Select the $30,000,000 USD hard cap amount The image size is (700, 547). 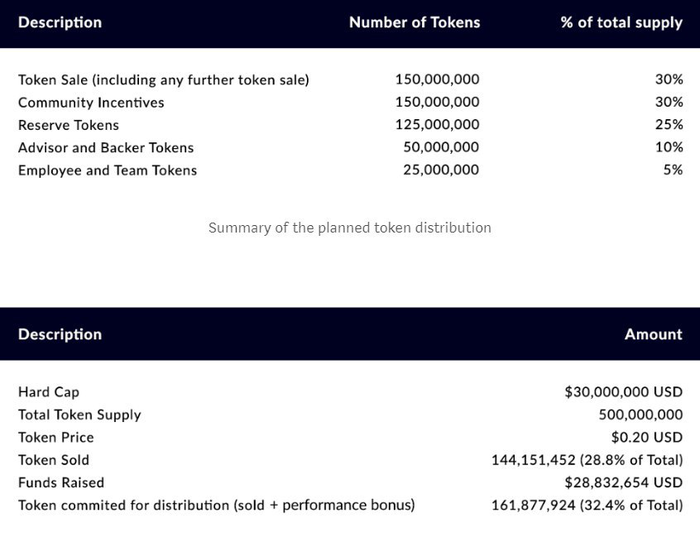click(x=623, y=392)
